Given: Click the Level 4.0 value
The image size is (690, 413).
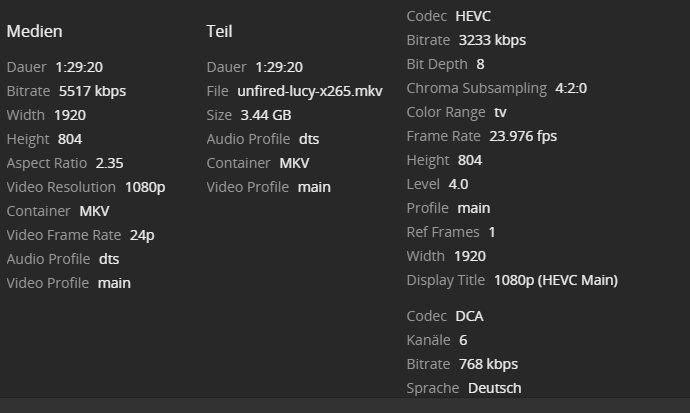Looking at the screenshot, I should [x=458, y=184].
